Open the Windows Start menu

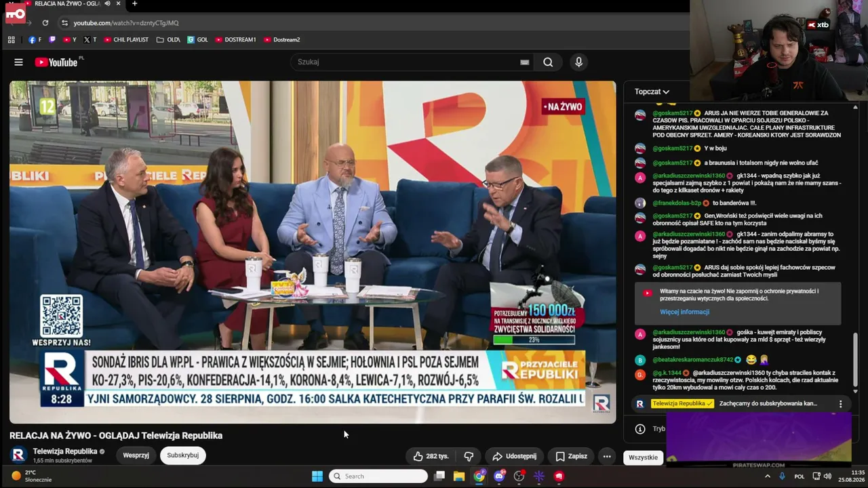[317, 476]
